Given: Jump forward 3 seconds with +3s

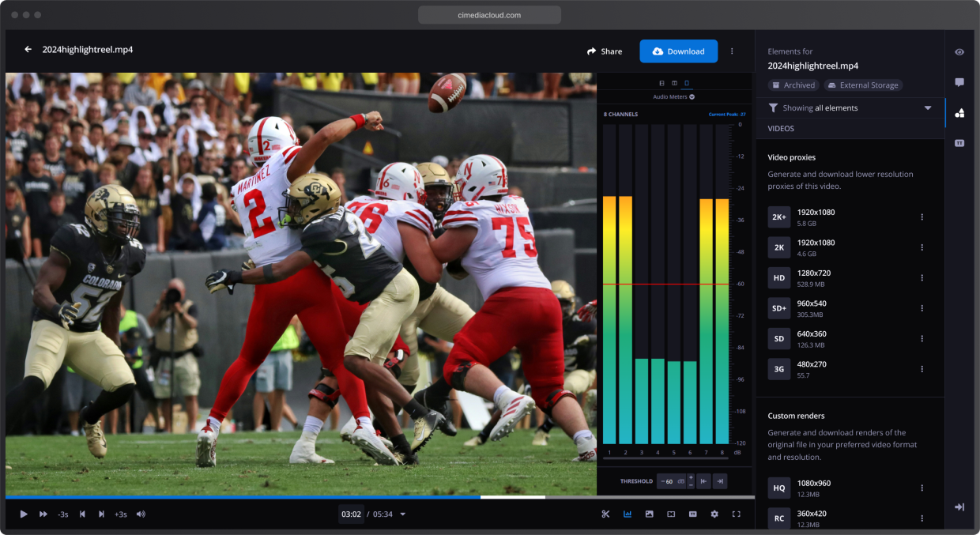Looking at the screenshot, I should (121, 514).
